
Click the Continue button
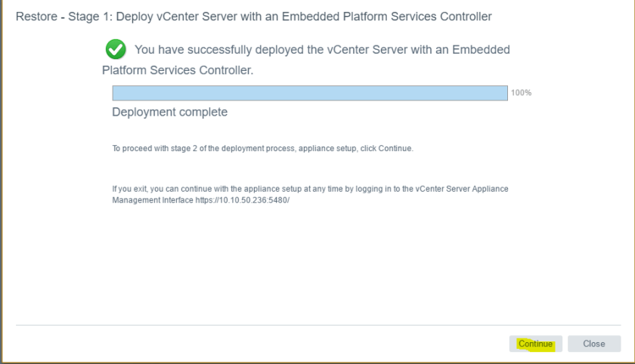(x=535, y=344)
